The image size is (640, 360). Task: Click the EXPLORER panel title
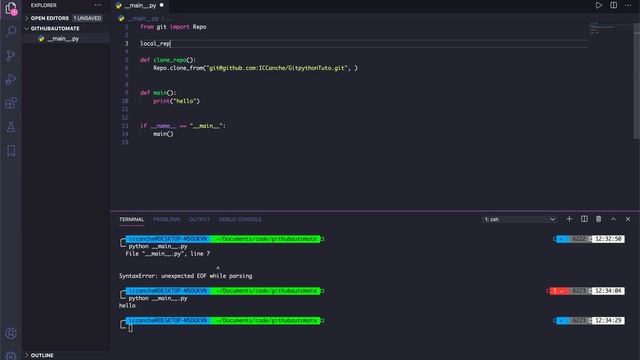(44, 5)
